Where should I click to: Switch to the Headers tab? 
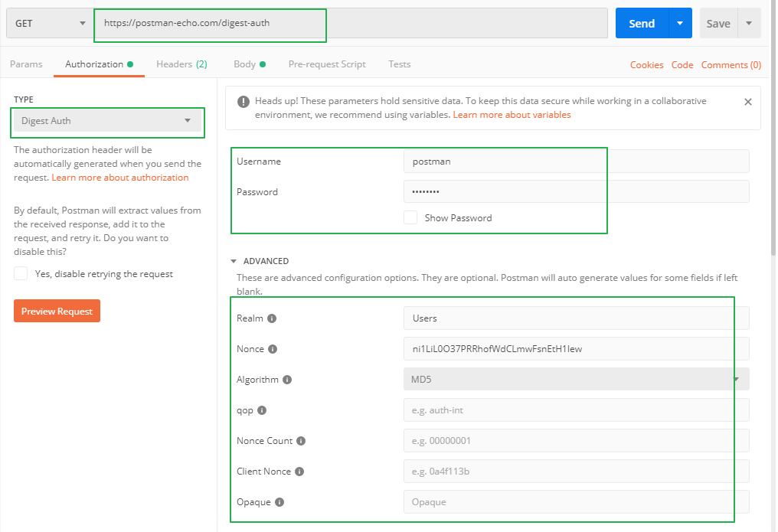[181, 64]
